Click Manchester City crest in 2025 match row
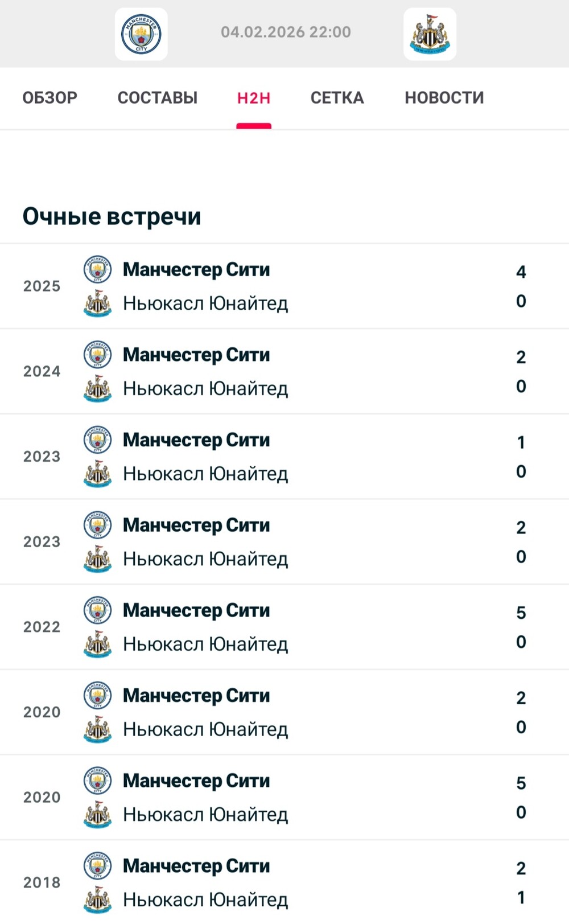Screen dimensions: 569x924 tap(97, 269)
